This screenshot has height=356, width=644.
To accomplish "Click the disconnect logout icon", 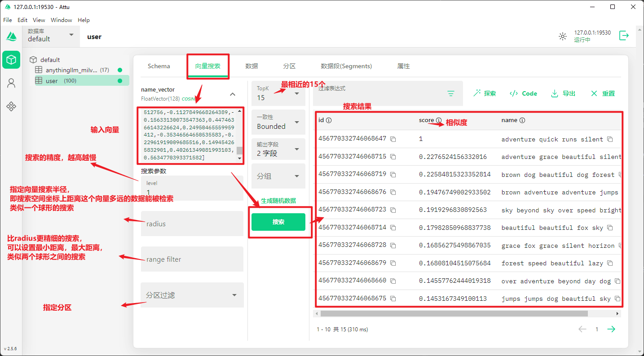I will [624, 36].
